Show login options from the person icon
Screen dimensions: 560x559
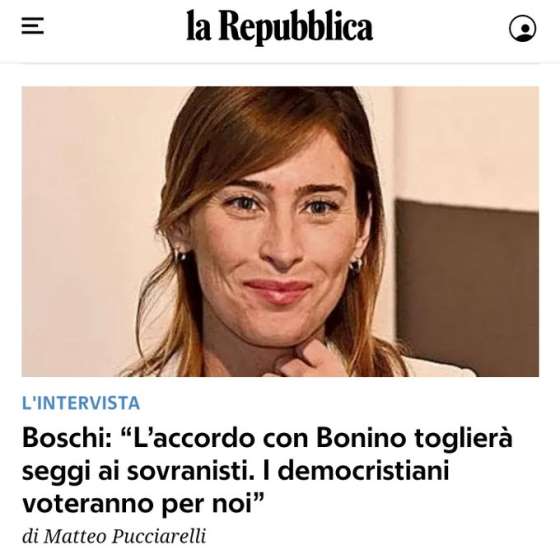pyautogui.click(x=522, y=28)
